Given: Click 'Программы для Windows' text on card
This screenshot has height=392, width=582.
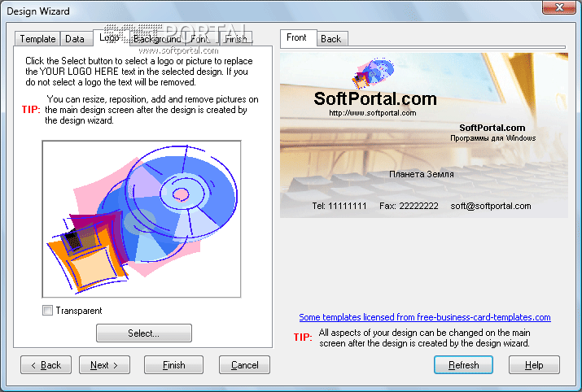Looking at the screenshot, I should coord(493,138).
